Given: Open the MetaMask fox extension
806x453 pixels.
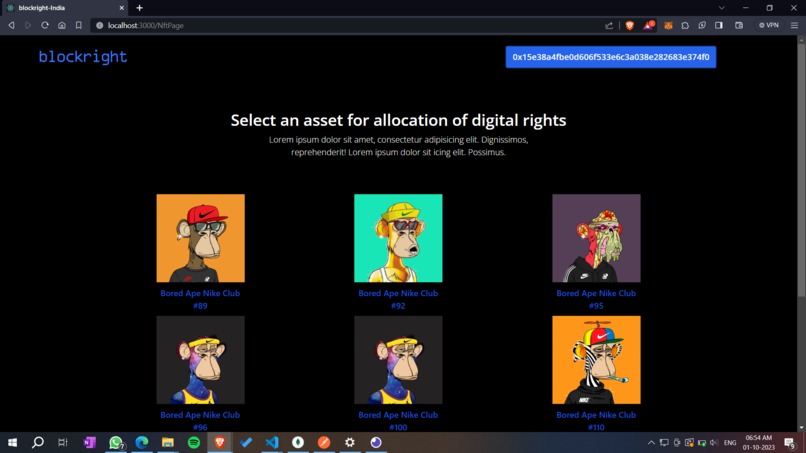Looking at the screenshot, I should coord(668,25).
